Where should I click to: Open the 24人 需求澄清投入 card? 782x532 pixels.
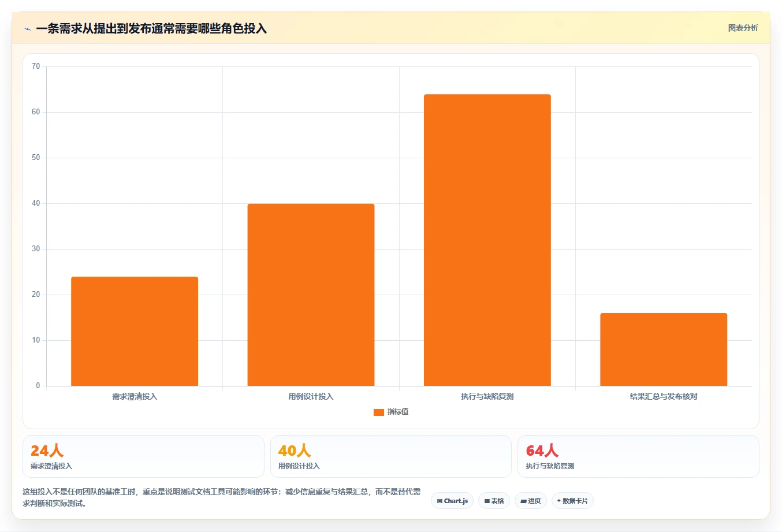[x=143, y=456]
